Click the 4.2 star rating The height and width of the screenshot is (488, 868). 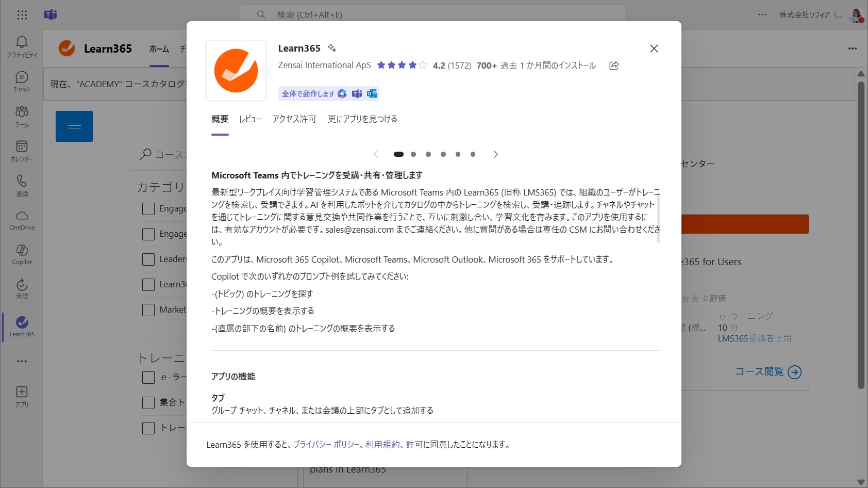click(402, 66)
